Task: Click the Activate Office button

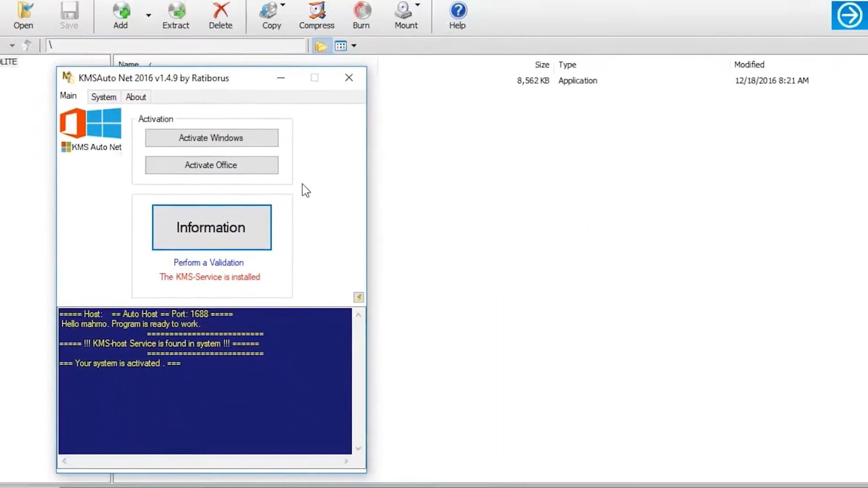Action: (x=212, y=165)
